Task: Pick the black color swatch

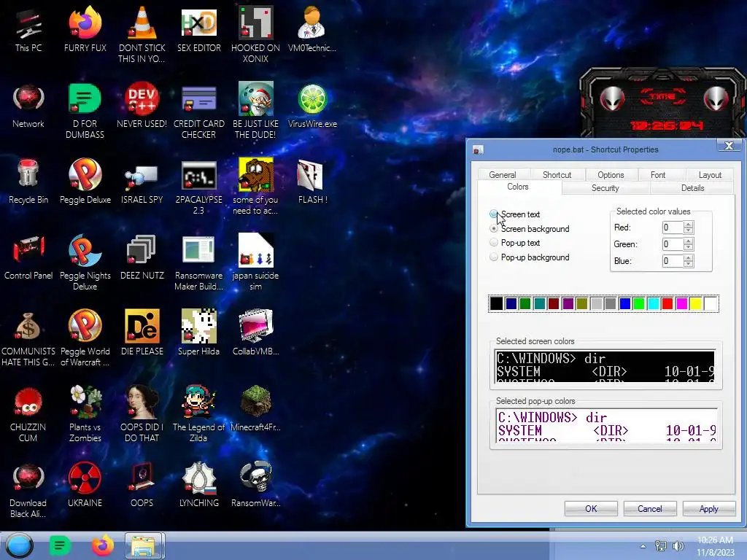Action: [496, 303]
